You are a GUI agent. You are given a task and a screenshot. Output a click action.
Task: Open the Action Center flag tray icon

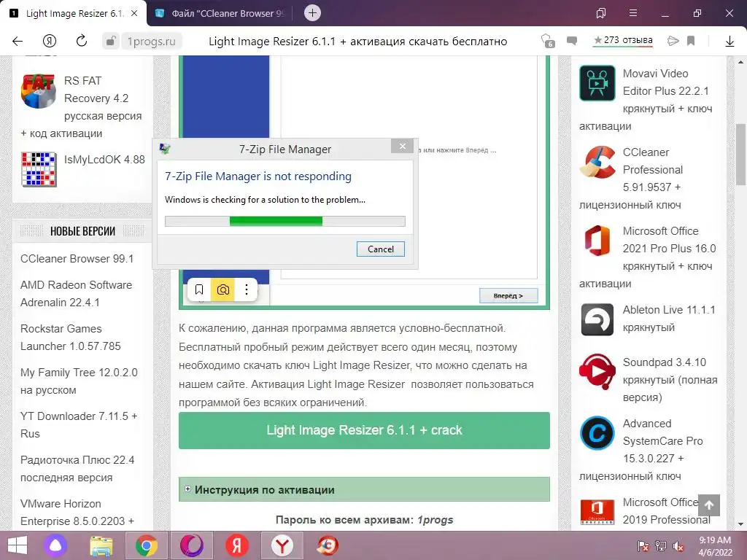[x=643, y=546]
